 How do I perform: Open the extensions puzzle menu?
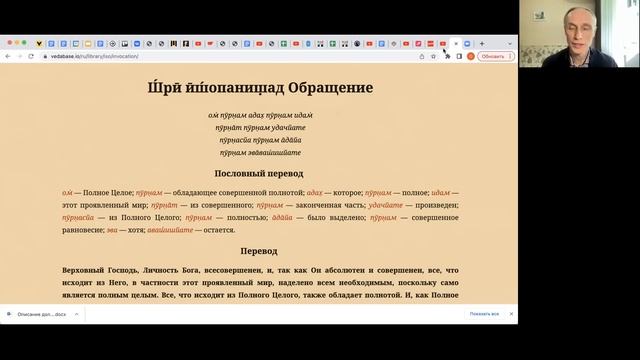pos(448,56)
